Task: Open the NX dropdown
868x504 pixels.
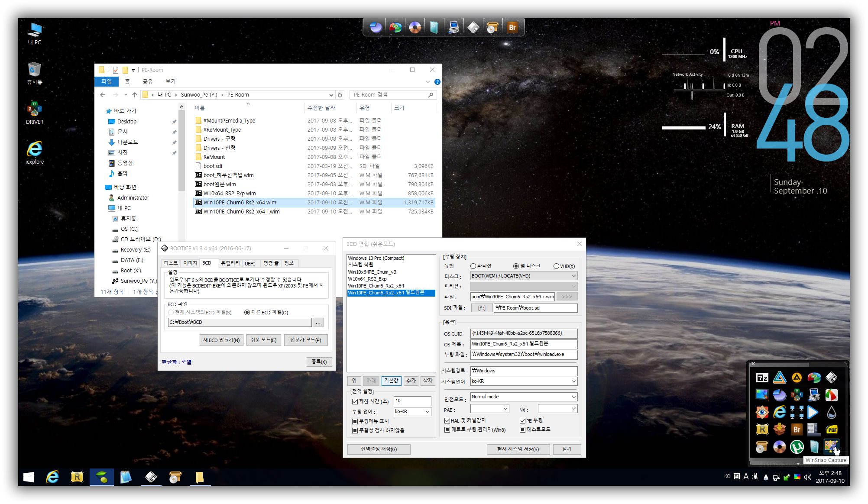Action: pyautogui.click(x=557, y=408)
